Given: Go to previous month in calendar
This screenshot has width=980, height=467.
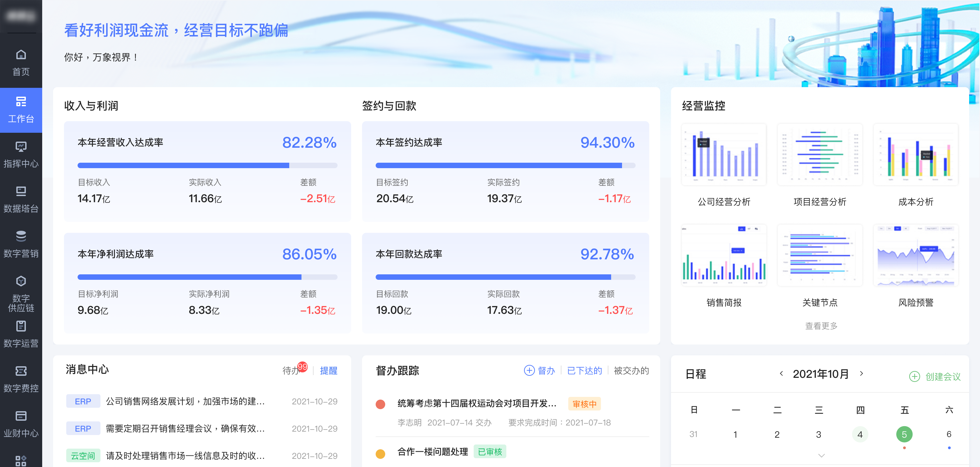Looking at the screenshot, I should pyautogui.click(x=781, y=373).
